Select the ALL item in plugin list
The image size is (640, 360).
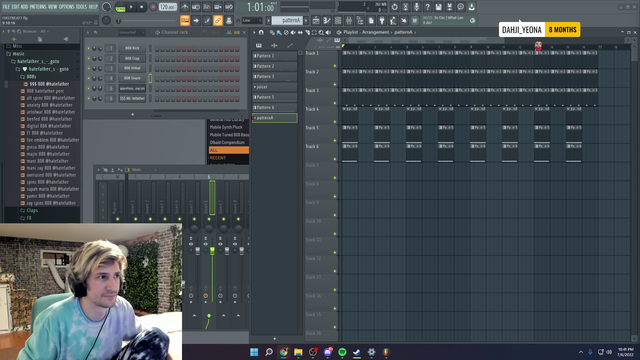pyautogui.click(x=229, y=150)
